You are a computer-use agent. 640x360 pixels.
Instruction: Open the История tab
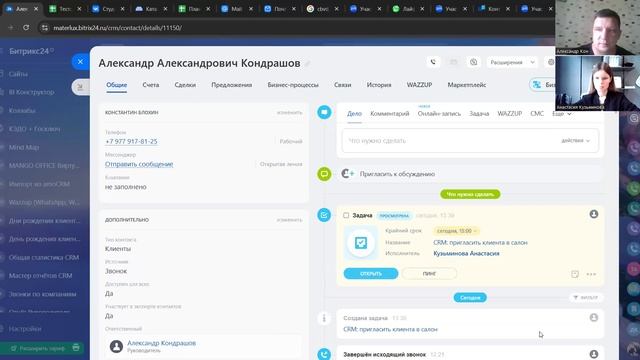(x=379, y=85)
